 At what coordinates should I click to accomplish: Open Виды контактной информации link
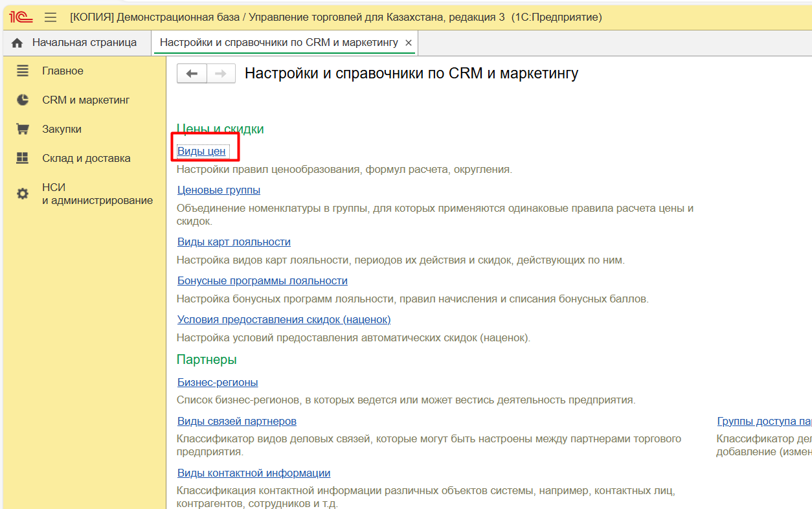pos(254,473)
